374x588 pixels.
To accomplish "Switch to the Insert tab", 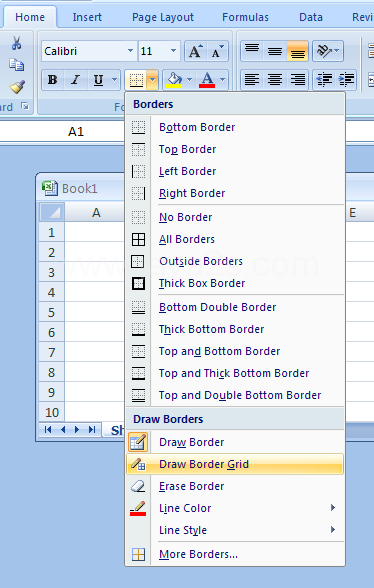I will [x=87, y=17].
